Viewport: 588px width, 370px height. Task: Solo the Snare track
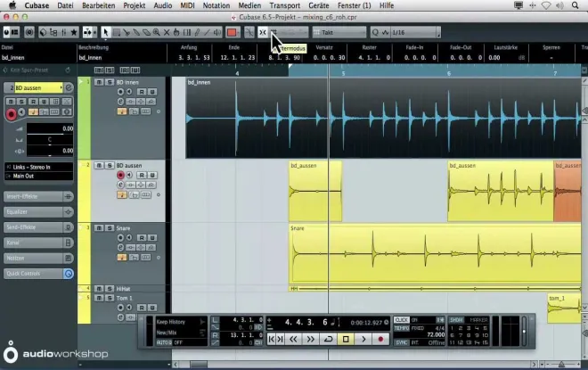tap(109, 228)
